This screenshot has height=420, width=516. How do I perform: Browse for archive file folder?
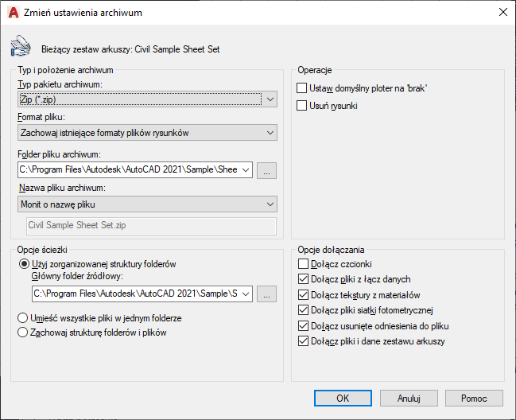(268, 169)
